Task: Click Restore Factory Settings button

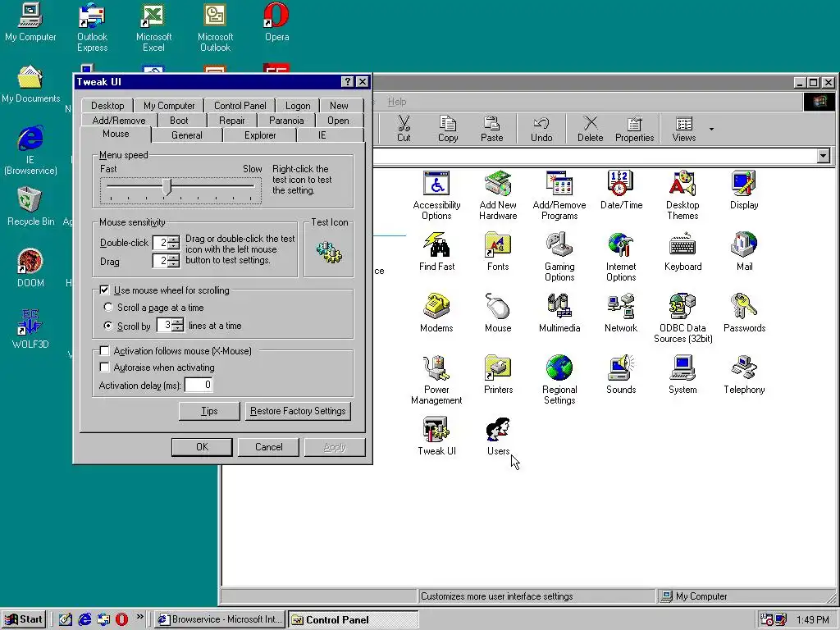Action: pos(297,411)
